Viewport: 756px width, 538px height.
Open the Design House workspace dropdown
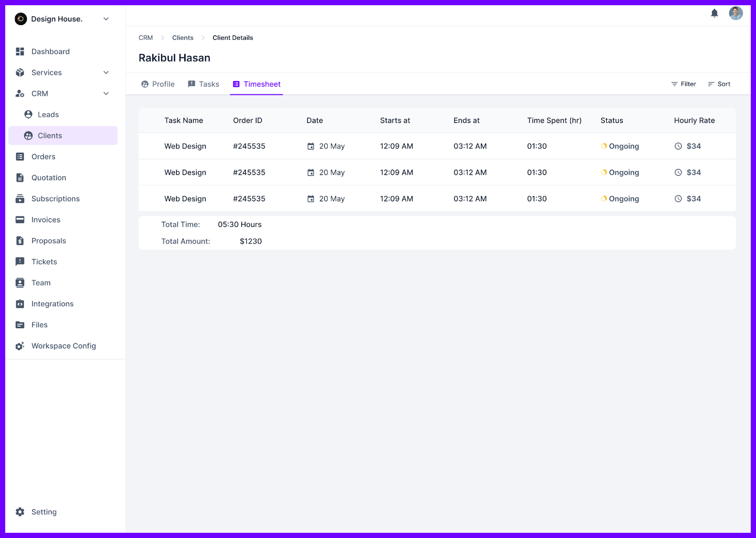[106, 19]
